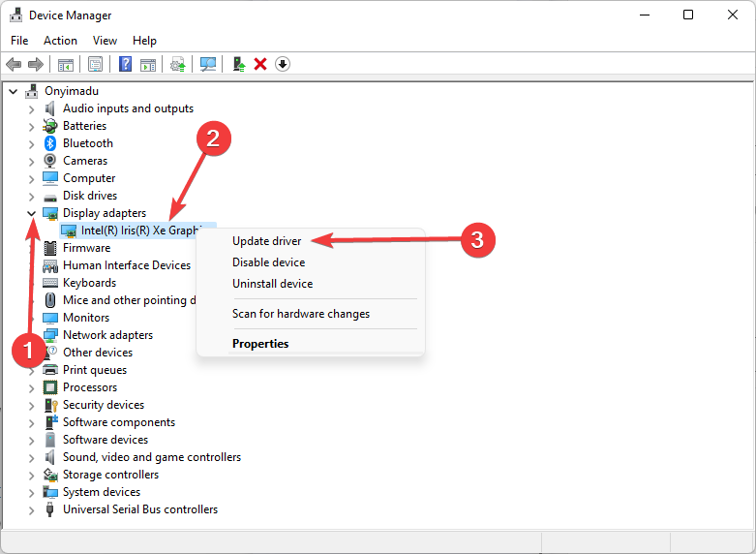Choose Uninstall device from context menu
The width and height of the screenshot is (756, 554).
pos(272,283)
